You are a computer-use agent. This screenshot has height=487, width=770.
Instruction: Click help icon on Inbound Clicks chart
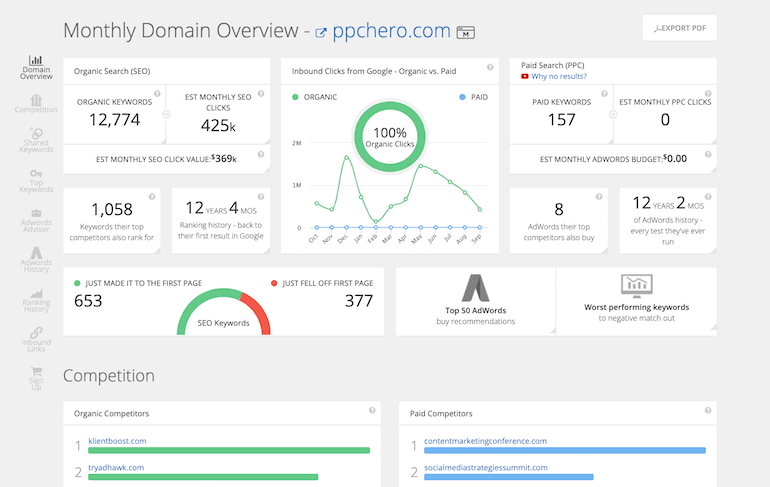(x=490, y=67)
